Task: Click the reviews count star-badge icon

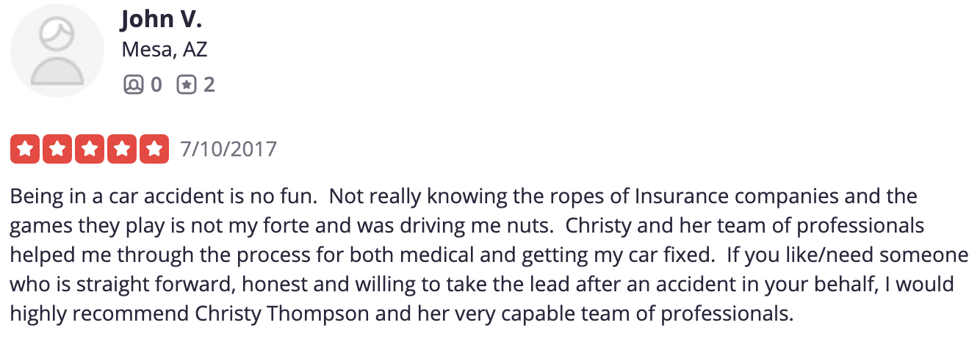Action: pyautogui.click(x=187, y=85)
